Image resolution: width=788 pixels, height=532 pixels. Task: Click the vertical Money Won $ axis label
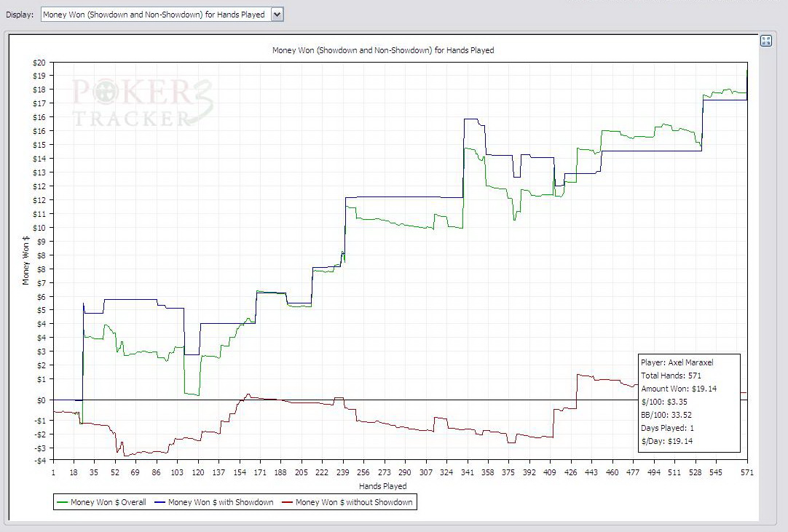(26, 261)
